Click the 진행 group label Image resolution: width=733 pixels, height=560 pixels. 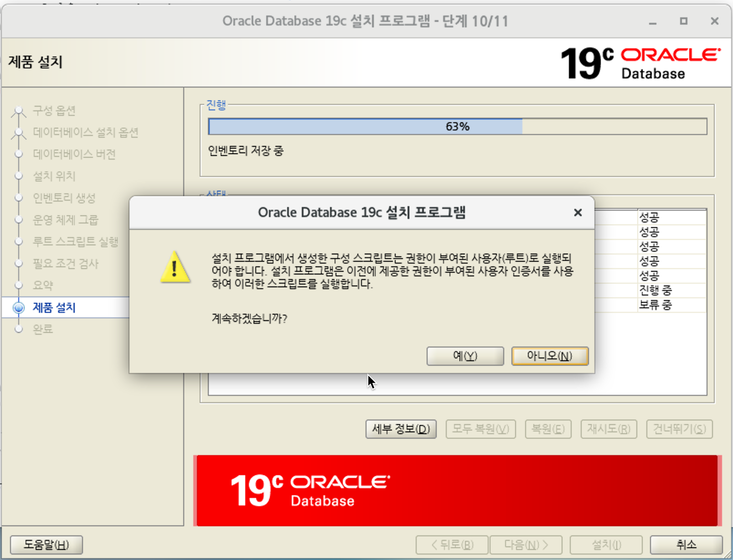click(x=216, y=105)
